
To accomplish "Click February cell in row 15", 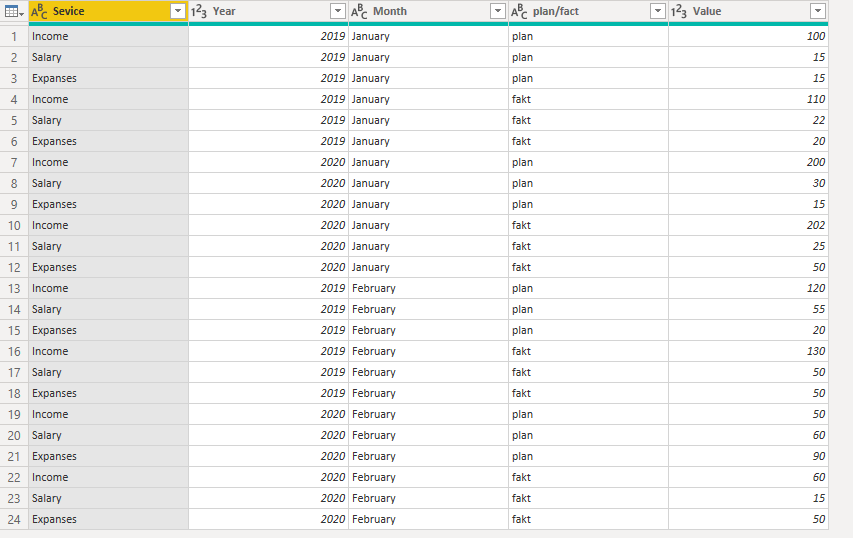I will (x=428, y=331).
